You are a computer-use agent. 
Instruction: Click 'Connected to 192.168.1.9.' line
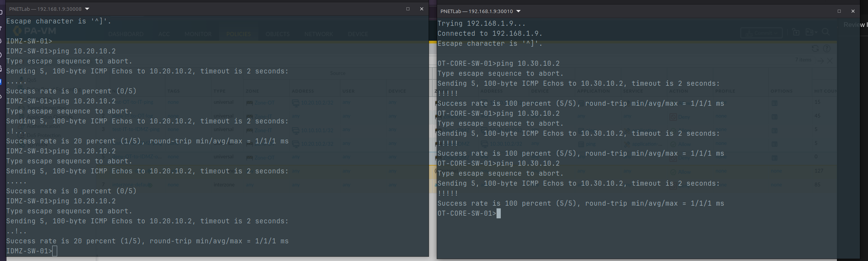click(x=490, y=33)
